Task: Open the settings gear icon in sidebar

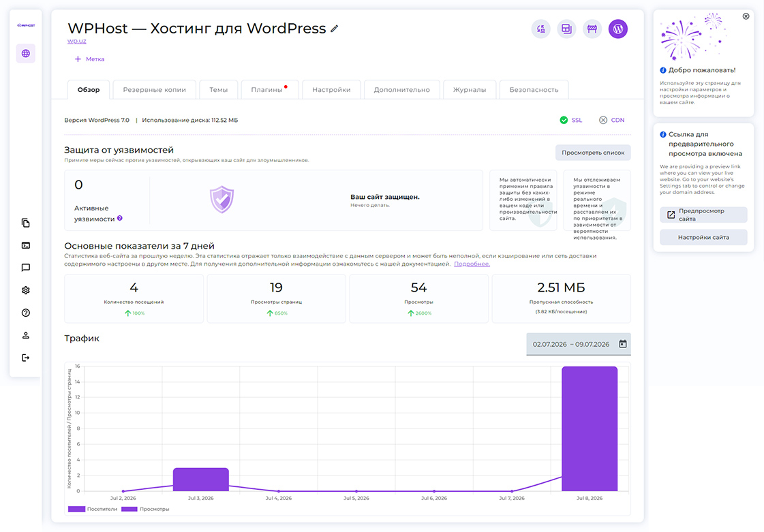Action: pos(26,290)
